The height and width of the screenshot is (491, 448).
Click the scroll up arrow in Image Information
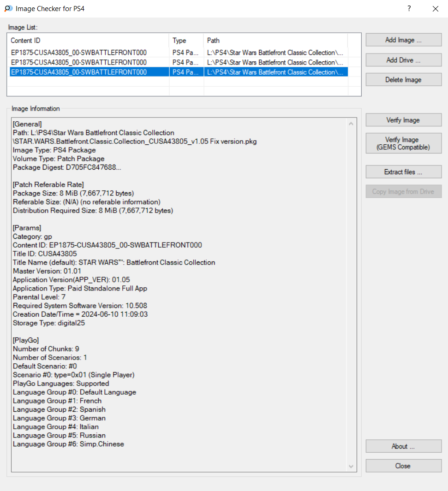(351, 124)
